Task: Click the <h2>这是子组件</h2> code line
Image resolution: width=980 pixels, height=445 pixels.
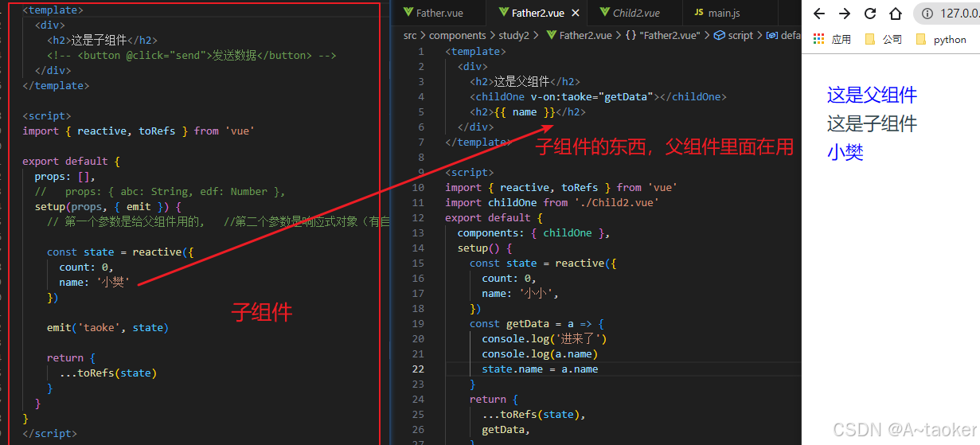Action: (102, 40)
